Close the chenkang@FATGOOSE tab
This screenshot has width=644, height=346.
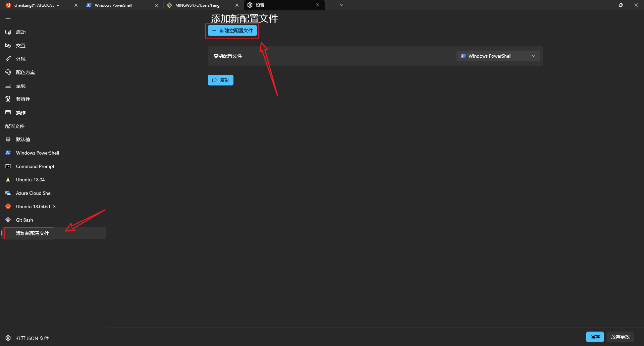tap(76, 5)
